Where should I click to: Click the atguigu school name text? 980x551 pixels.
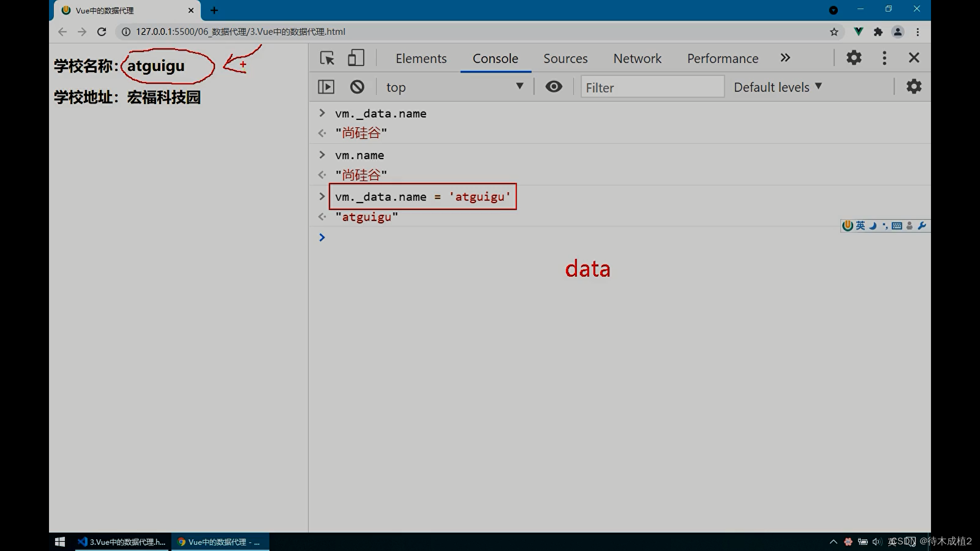pyautogui.click(x=156, y=66)
